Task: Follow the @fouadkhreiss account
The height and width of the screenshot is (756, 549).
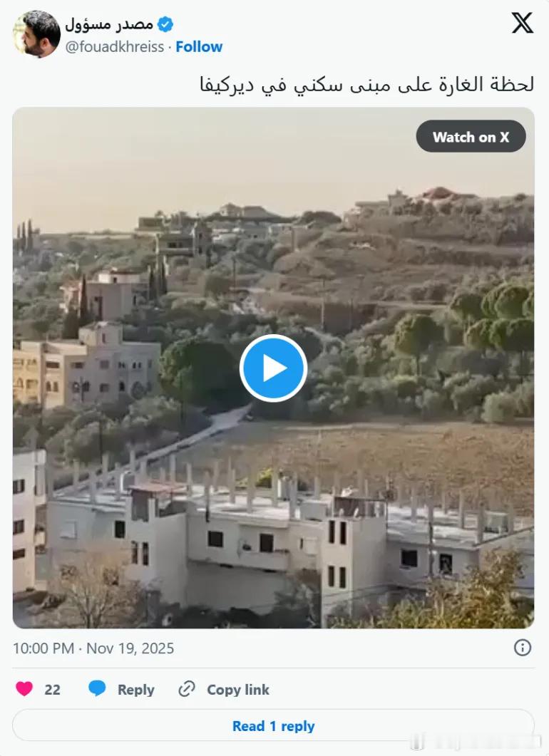Action: [199, 47]
